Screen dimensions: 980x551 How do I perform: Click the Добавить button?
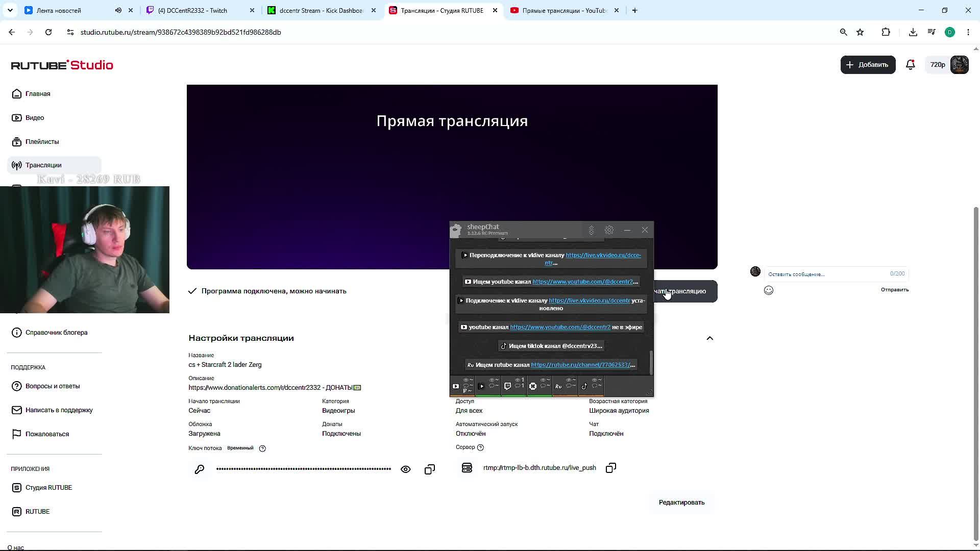pyautogui.click(x=868, y=65)
